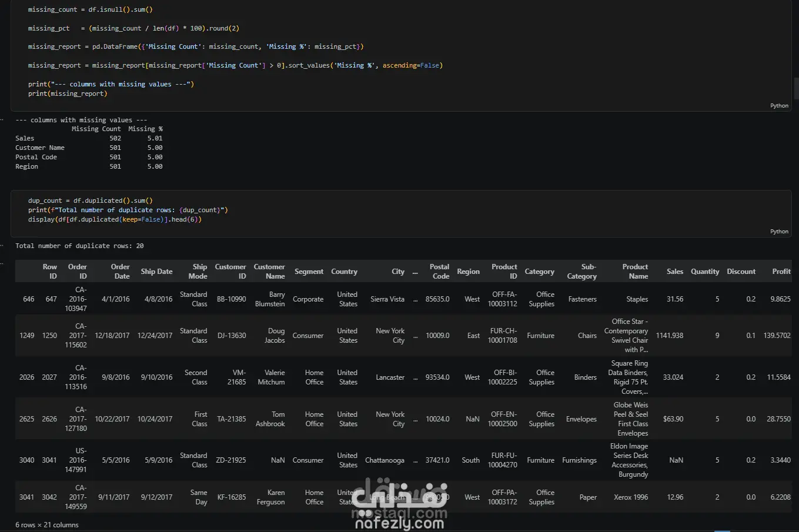The image size is (799, 532).
Task: Click the '6 rows × 21 columns' summary text
Action: click(x=47, y=525)
